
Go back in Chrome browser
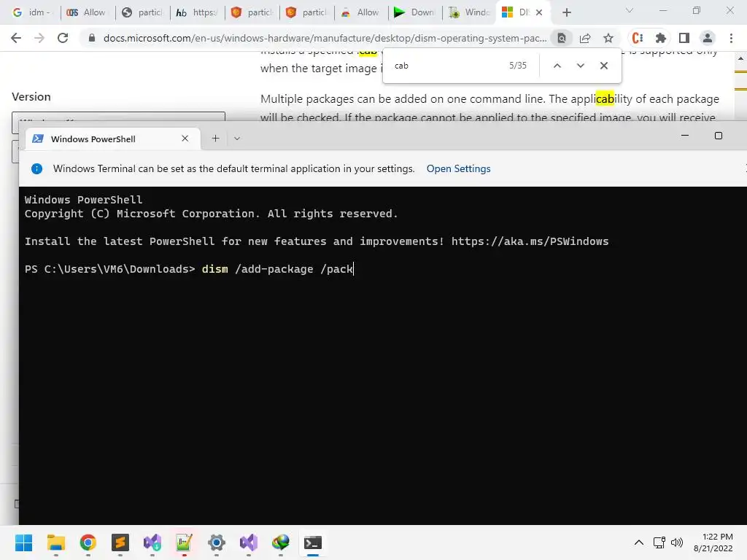(x=16, y=38)
